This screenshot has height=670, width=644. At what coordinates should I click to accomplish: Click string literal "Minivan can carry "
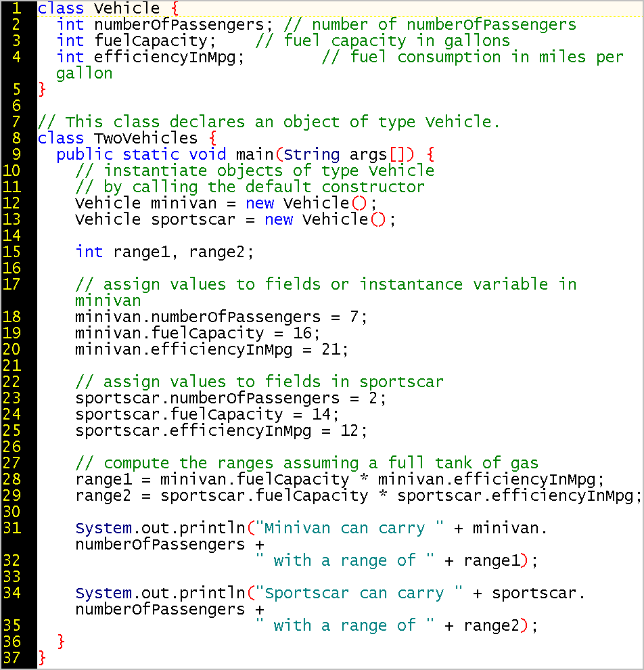point(349,528)
